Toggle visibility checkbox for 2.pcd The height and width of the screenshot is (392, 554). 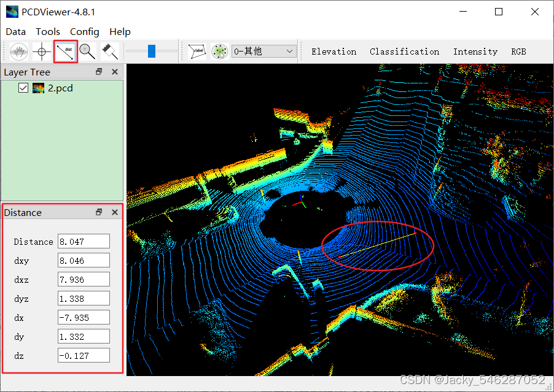click(x=23, y=88)
